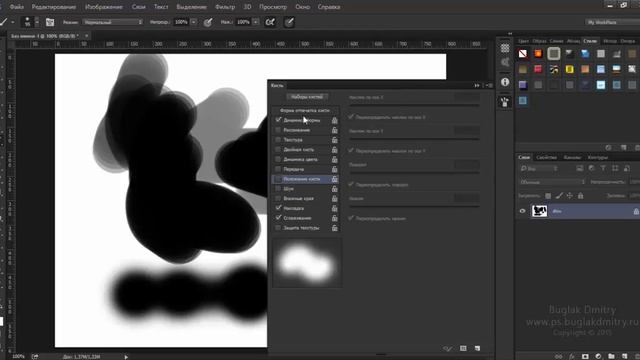Disable the Накладка checkbox
This screenshot has width=640, height=360.
[278, 208]
